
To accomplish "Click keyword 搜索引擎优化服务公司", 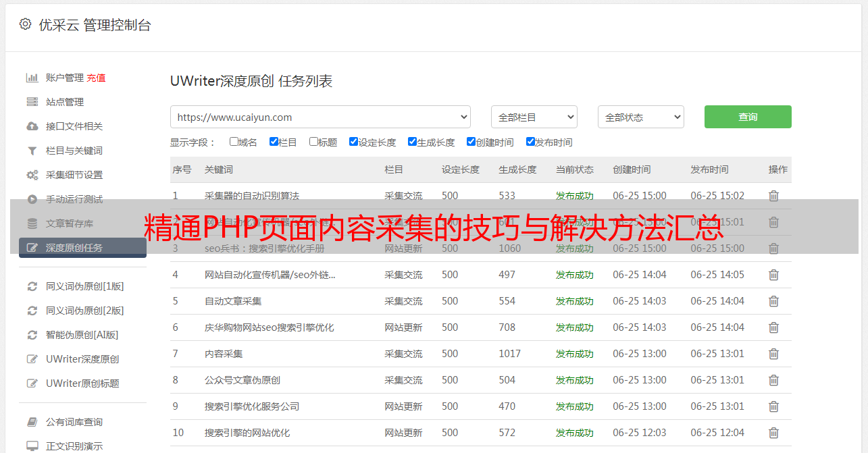I will click(252, 406).
